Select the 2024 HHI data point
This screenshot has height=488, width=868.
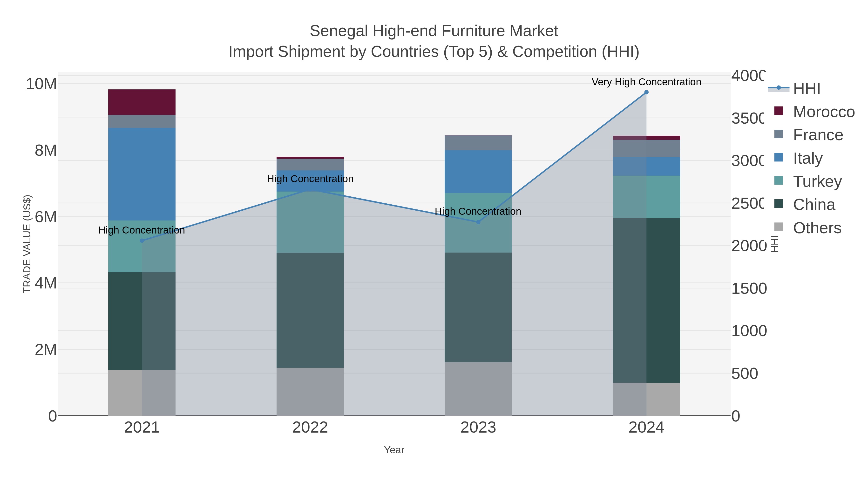[x=646, y=92]
